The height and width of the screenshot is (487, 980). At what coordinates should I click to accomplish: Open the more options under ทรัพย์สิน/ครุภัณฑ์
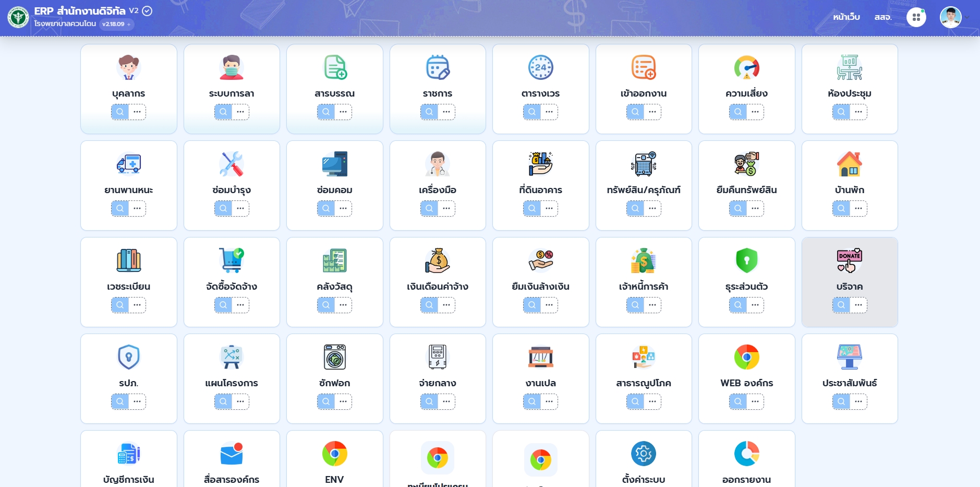tap(652, 208)
